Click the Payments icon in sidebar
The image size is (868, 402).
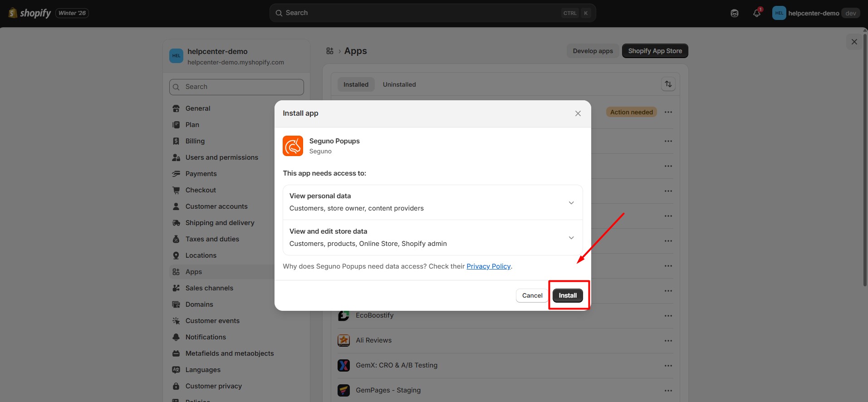pyautogui.click(x=176, y=174)
